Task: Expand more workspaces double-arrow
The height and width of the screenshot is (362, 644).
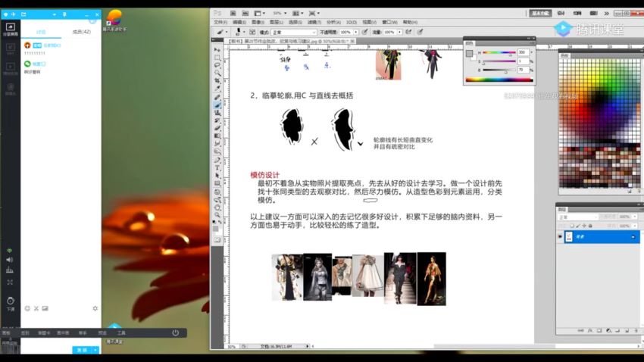Action: tap(607, 13)
